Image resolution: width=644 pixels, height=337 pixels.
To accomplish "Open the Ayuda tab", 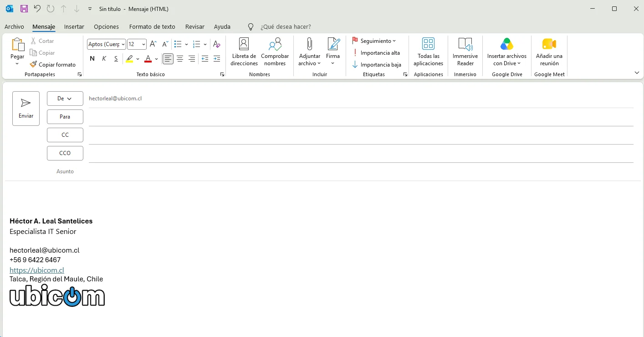I will pos(222,27).
